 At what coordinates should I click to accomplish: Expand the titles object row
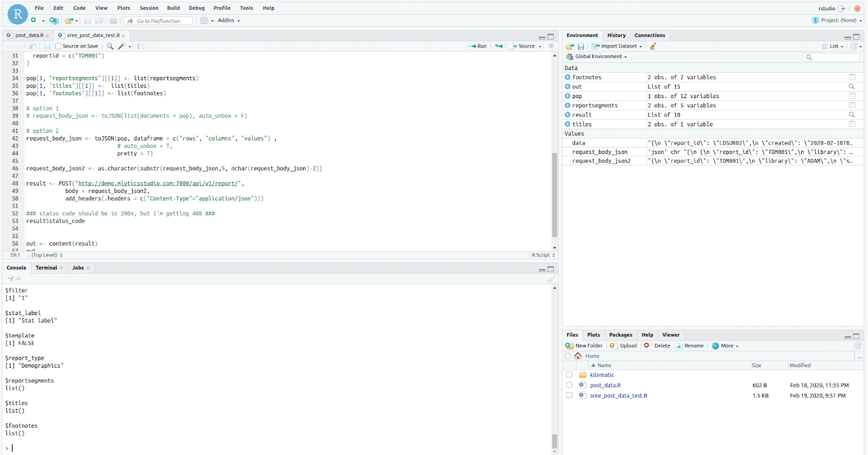[x=567, y=124]
